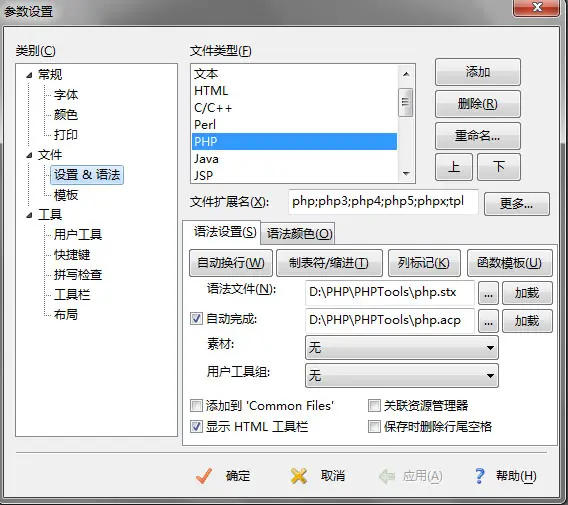Open 函数模板(U) settings
The height and width of the screenshot is (505, 568).
pos(510,263)
